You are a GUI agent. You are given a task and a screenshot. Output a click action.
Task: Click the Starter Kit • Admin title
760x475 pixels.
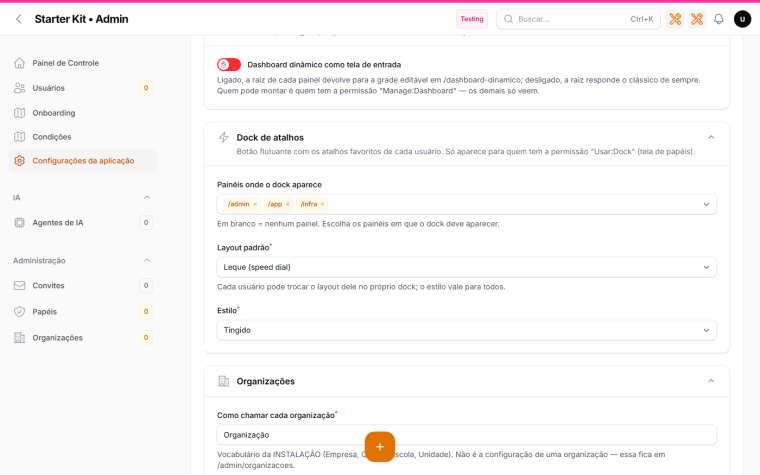click(x=81, y=19)
